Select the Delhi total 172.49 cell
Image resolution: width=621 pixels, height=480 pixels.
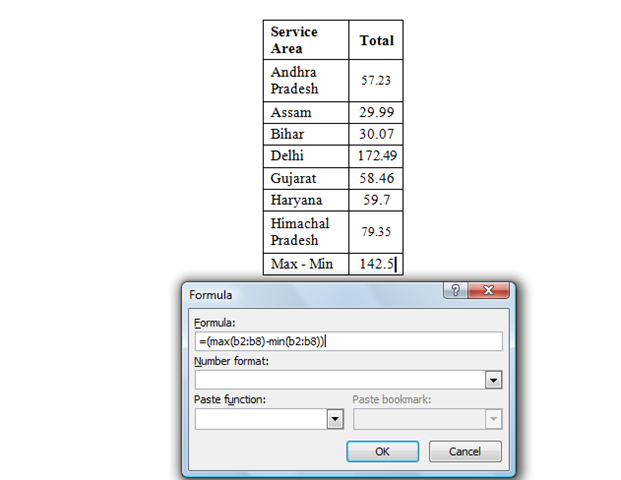(376, 156)
